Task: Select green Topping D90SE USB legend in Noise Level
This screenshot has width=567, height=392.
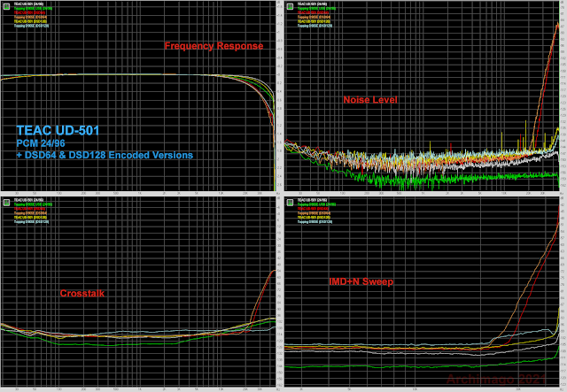Action: click(x=316, y=8)
